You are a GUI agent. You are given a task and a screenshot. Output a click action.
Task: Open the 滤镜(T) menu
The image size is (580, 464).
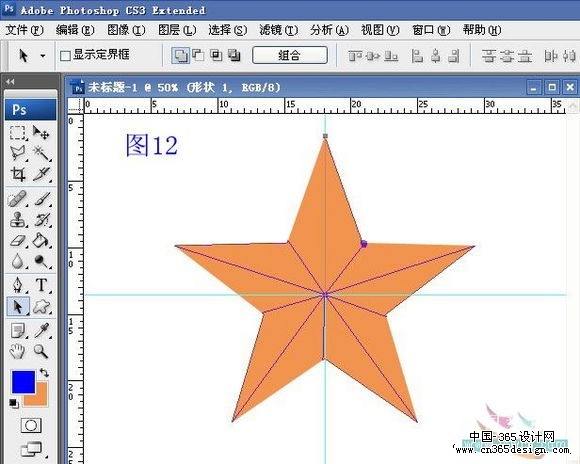pyautogui.click(x=278, y=30)
